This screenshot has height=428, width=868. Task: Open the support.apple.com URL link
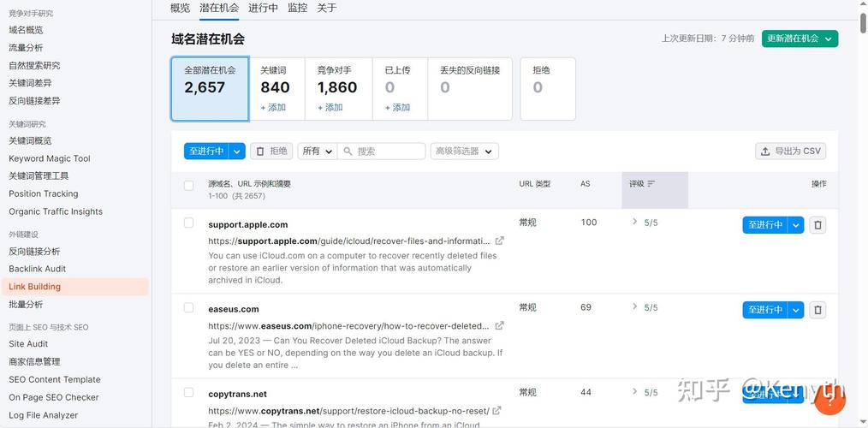[x=348, y=241]
